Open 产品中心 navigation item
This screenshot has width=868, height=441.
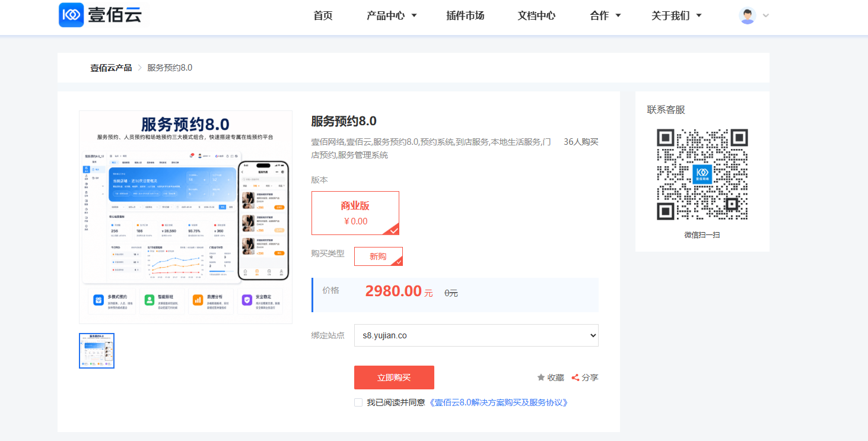tap(386, 15)
